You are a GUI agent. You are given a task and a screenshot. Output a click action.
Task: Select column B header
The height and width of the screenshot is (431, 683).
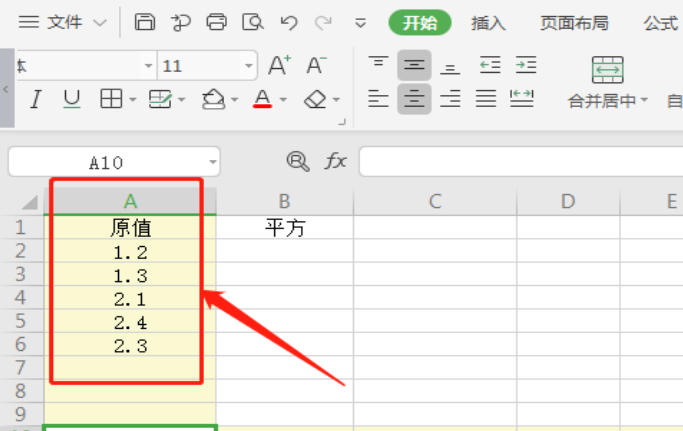[x=284, y=201]
